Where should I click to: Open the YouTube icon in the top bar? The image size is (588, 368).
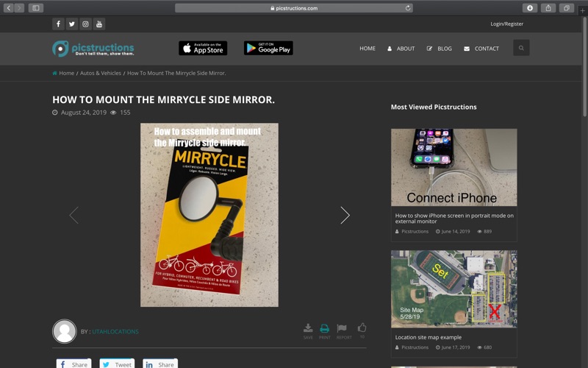(x=99, y=24)
